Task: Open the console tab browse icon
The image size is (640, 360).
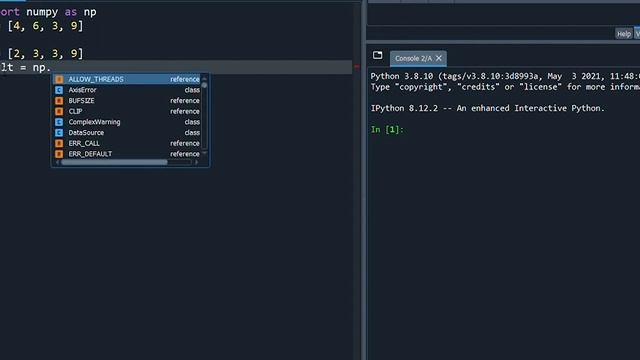Action: 378,55
